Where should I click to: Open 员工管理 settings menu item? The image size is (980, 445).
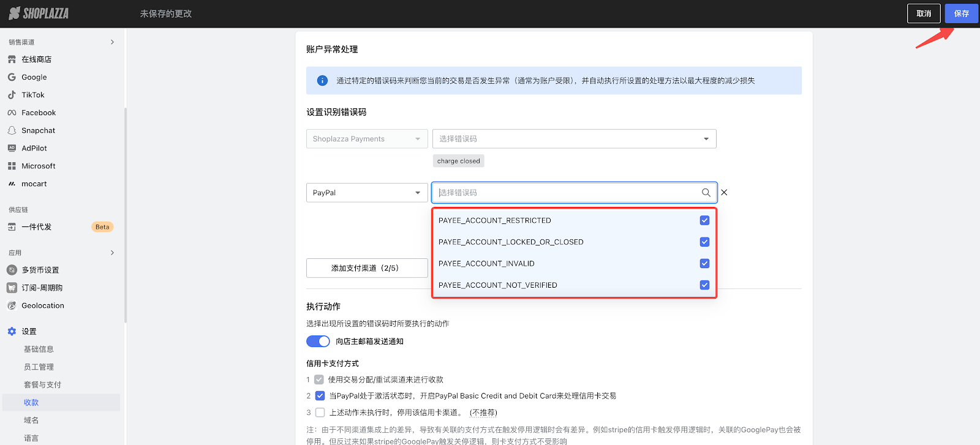(x=39, y=367)
